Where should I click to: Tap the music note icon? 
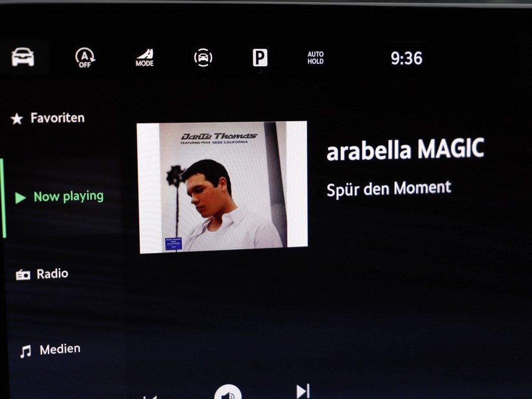25,352
